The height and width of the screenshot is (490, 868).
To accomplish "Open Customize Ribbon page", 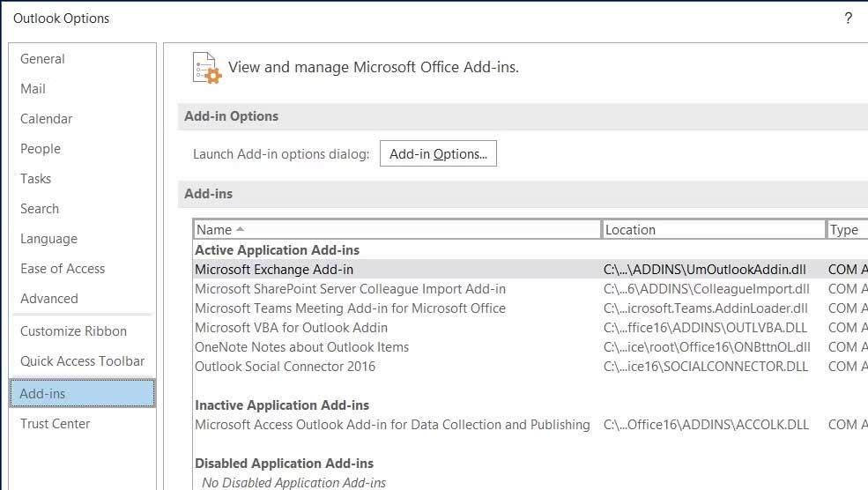I will [74, 331].
